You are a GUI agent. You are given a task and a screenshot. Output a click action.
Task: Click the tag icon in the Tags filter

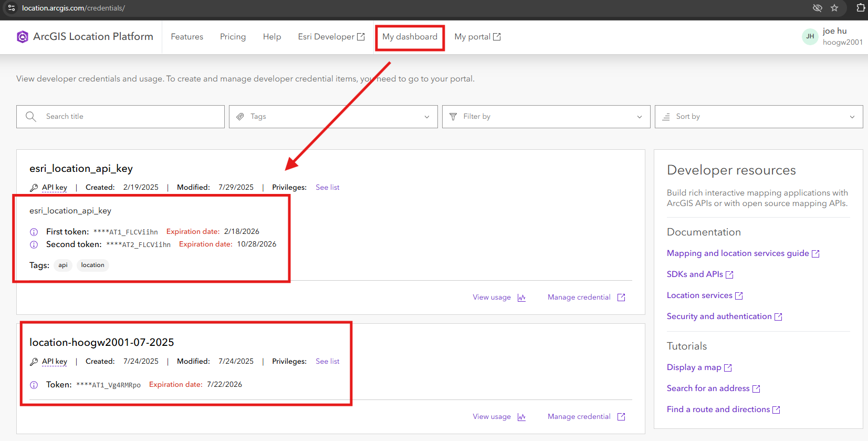(240, 117)
